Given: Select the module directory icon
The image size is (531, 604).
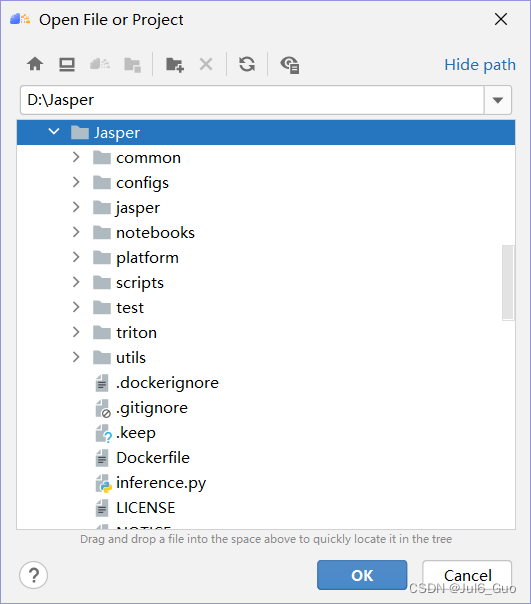Looking at the screenshot, I should [x=133, y=65].
